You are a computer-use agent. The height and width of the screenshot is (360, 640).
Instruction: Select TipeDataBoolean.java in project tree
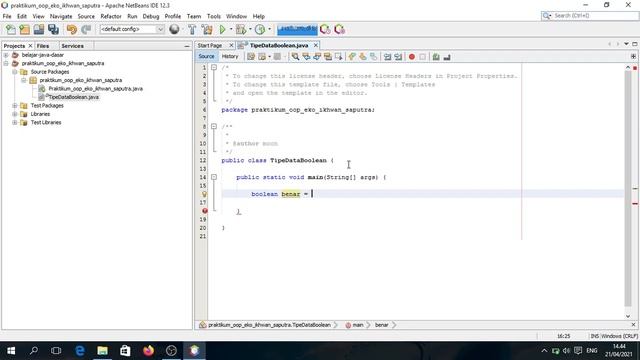click(x=73, y=97)
